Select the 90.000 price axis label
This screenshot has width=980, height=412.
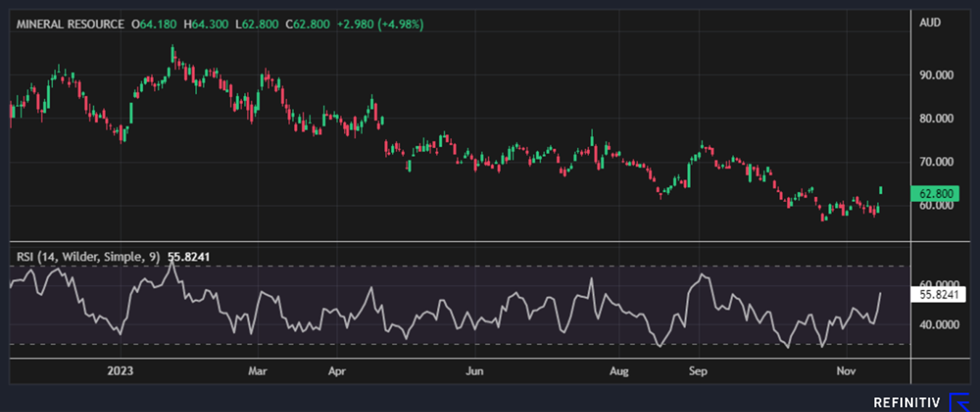tap(935, 75)
